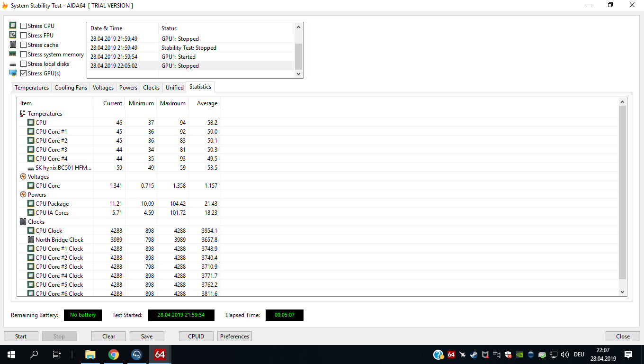644x364 pixels.
Task: Open the taskbar search magnifier
Action: coord(34,355)
